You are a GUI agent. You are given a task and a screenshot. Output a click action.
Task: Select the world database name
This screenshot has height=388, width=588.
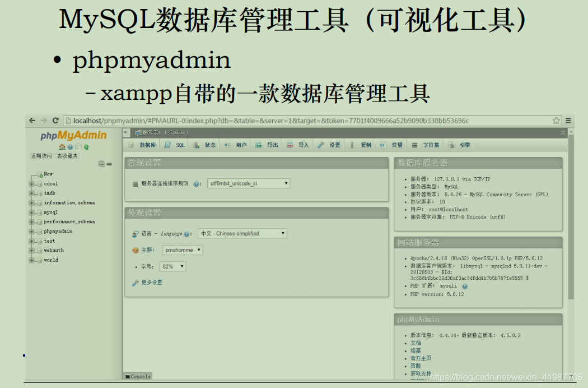click(51, 260)
